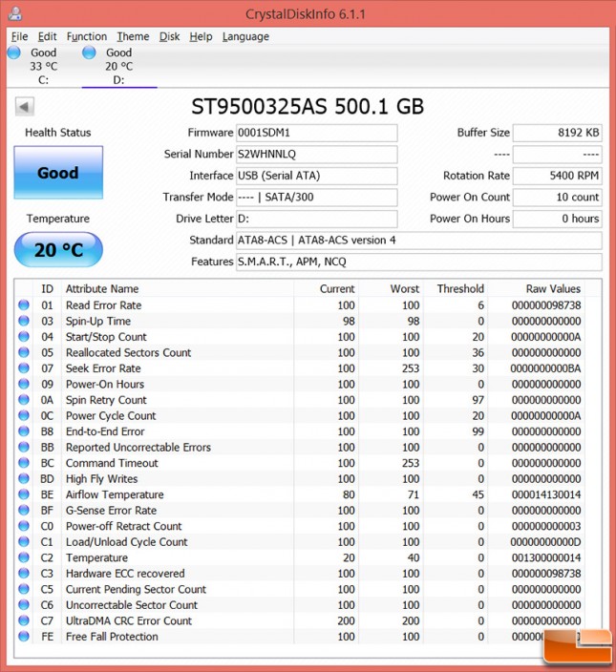Viewport: 616px width, 672px height.
Task: Click the Power On Count field 10 count
Action: point(558,198)
